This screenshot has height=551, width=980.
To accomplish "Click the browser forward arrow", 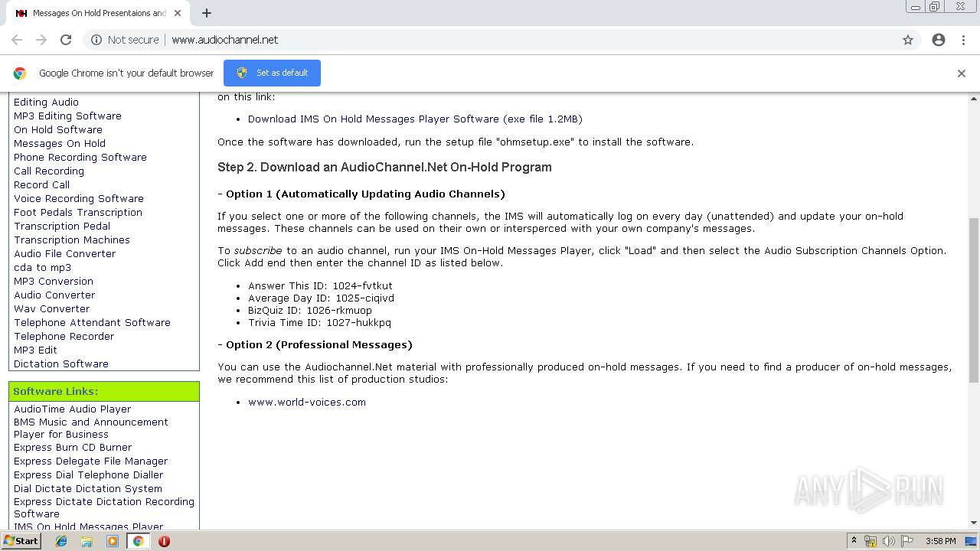I will tap(41, 40).
